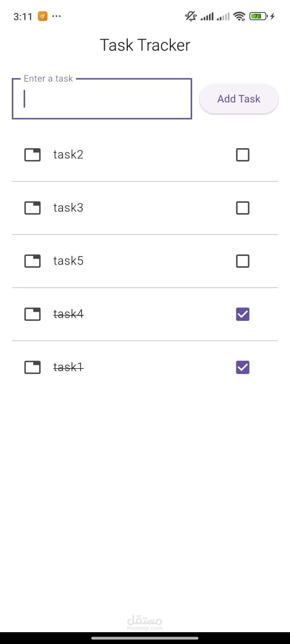Click the task3 row's leading icon
The image size is (290, 644).
click(33, 208)
